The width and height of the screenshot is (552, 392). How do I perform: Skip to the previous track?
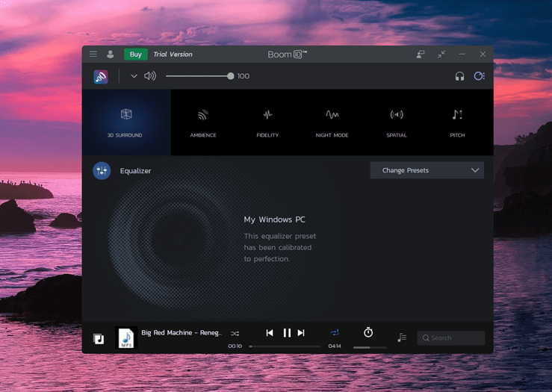tap(270, 333)
